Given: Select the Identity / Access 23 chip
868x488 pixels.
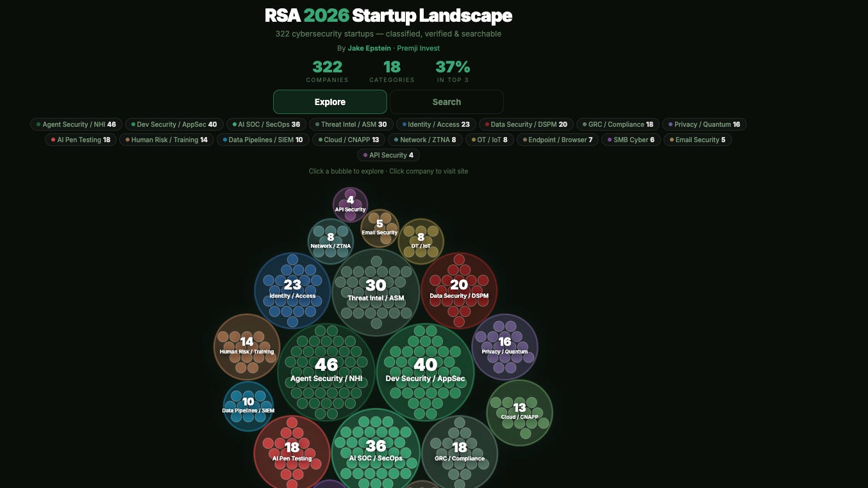Looking at the screenshot, I should pos(436,124).
